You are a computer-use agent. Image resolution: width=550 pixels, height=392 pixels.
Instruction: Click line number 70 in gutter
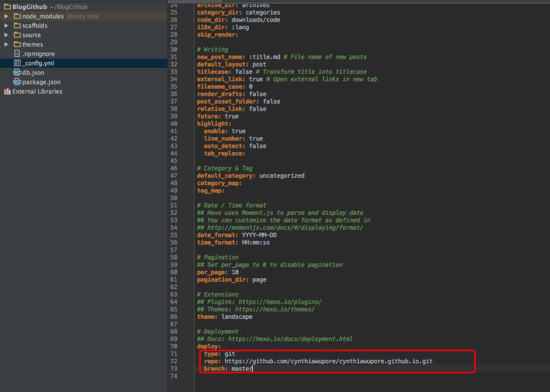coord(174,346)
